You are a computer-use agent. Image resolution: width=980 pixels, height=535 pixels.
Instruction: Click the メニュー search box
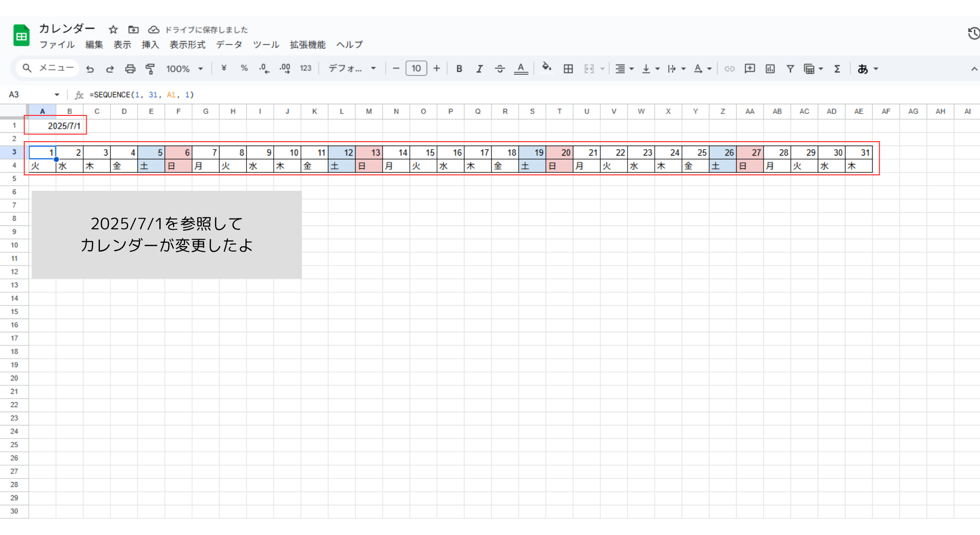click(48, 68)
